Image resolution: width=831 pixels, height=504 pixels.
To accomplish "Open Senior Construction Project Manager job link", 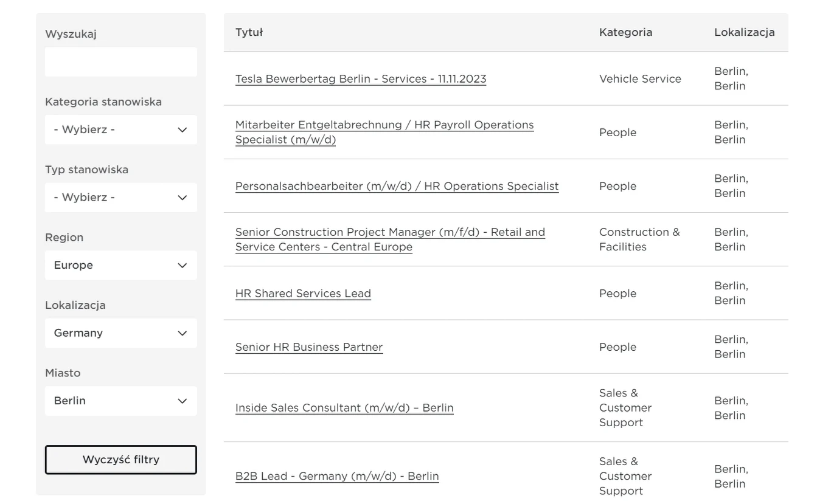I will (x=389, y=232).
